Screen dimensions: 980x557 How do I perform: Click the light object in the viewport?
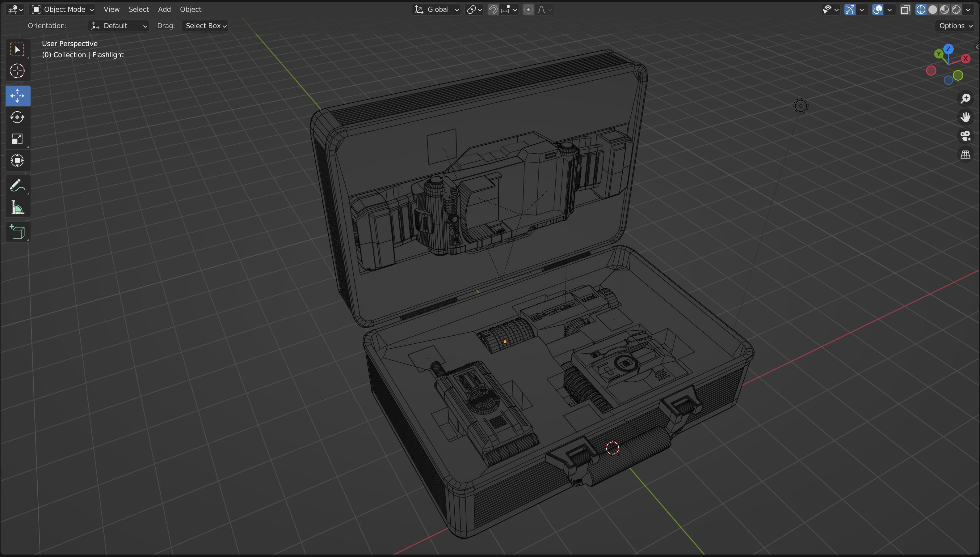coord(801,106)
